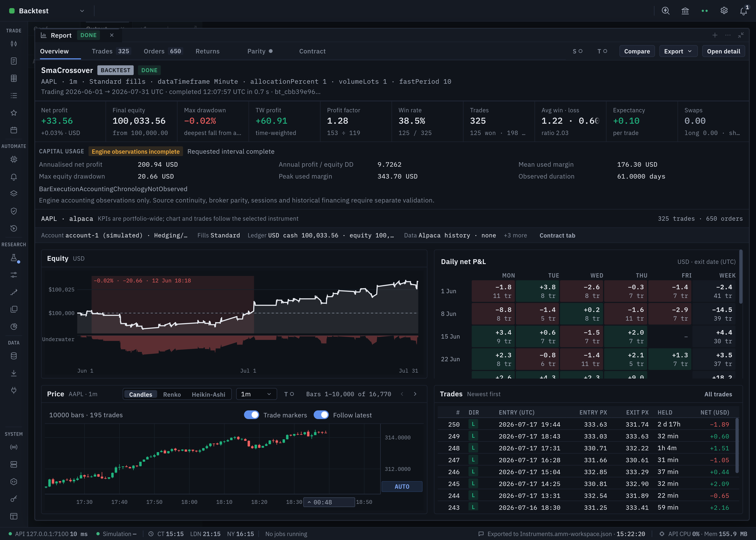Open the bank institution icon in top bar
756x540 pixels.
coord(685,11)
